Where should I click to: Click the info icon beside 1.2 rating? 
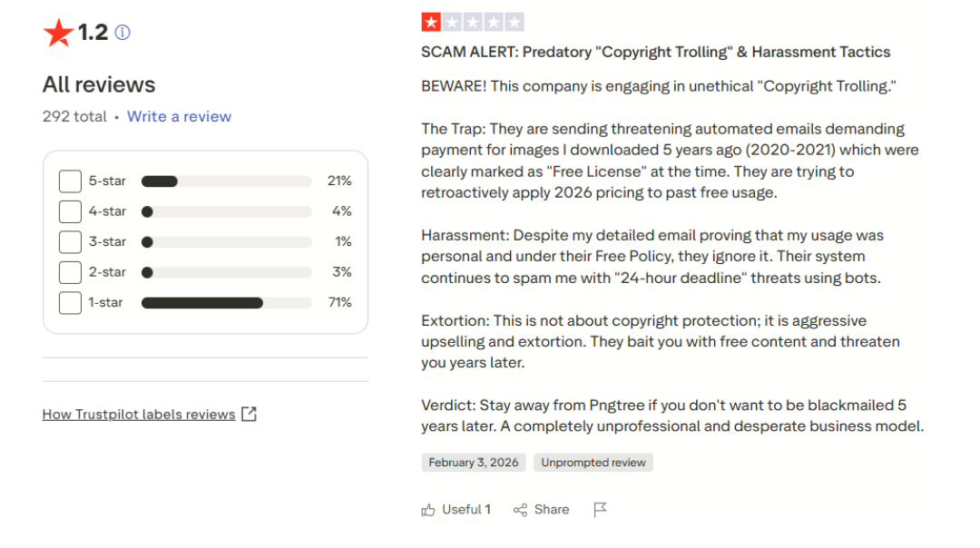[122, 33]
